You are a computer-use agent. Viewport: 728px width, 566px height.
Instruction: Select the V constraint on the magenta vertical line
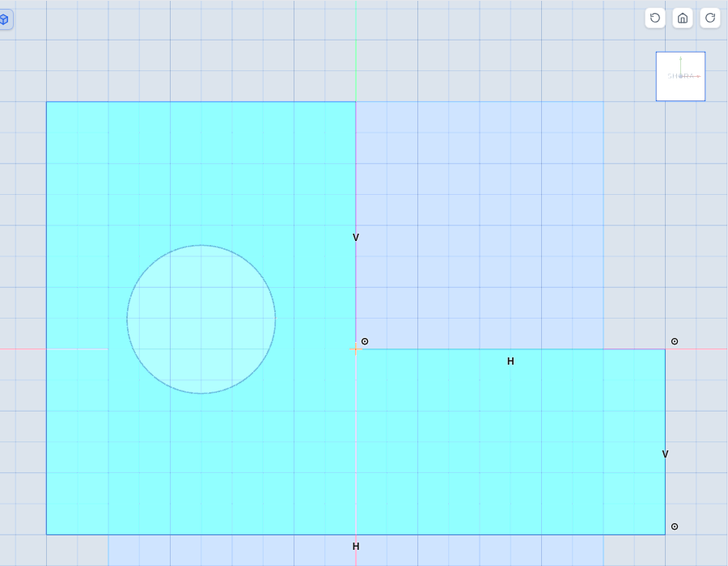click(356, 238)
